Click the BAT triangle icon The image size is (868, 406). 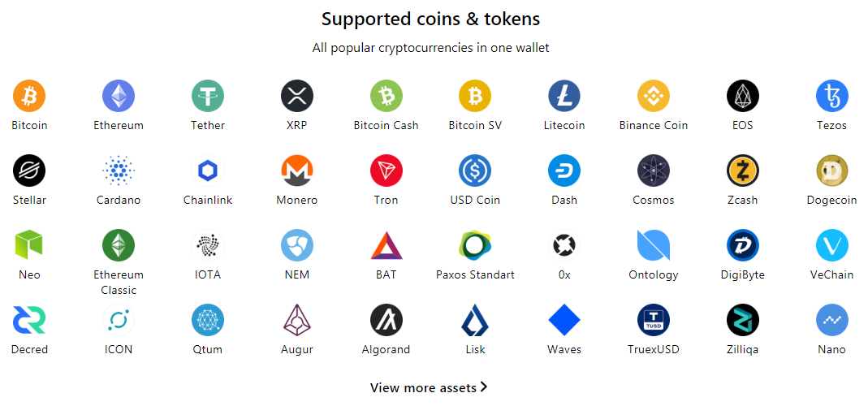coord(386,245)
